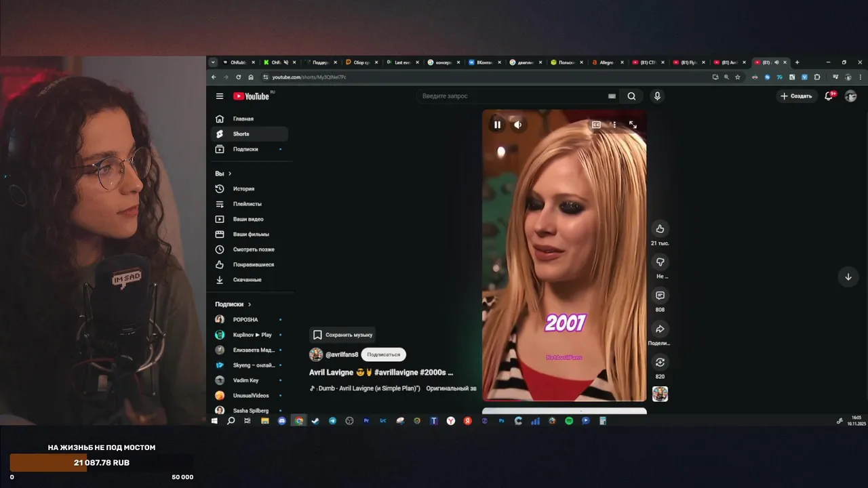Subscribe with Подписаться button
Image resolution: width=868 pixels, height=488 pixels.
click(384, 354)
